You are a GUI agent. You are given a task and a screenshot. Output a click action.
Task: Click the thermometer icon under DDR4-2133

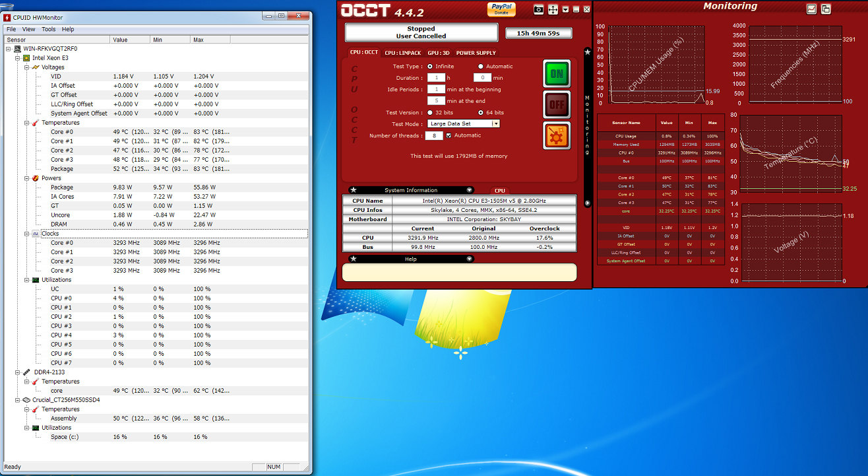coord(36,382)
